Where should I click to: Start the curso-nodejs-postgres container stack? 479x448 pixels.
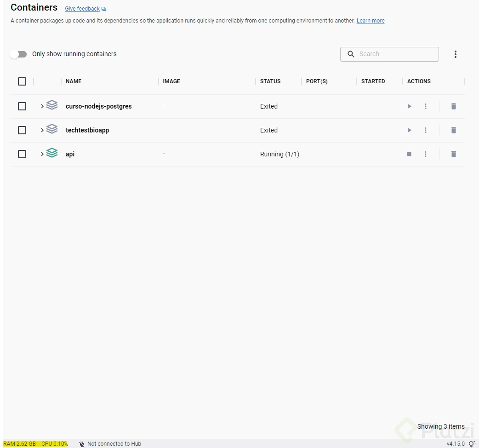(x=409, y=106)
